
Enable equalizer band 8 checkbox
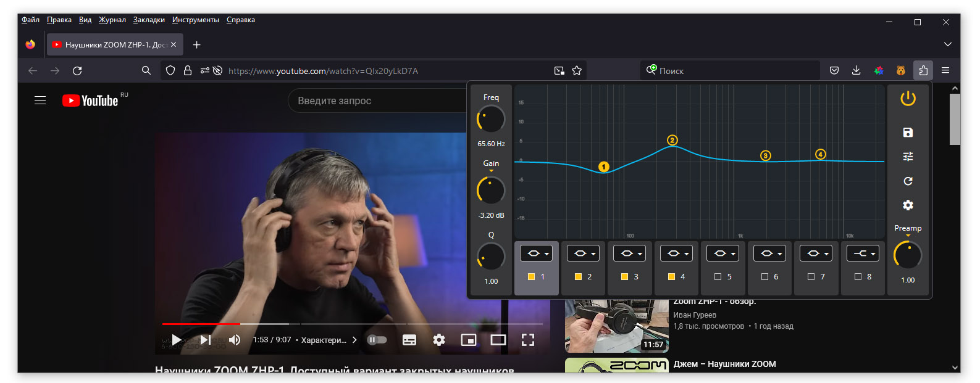858,277
